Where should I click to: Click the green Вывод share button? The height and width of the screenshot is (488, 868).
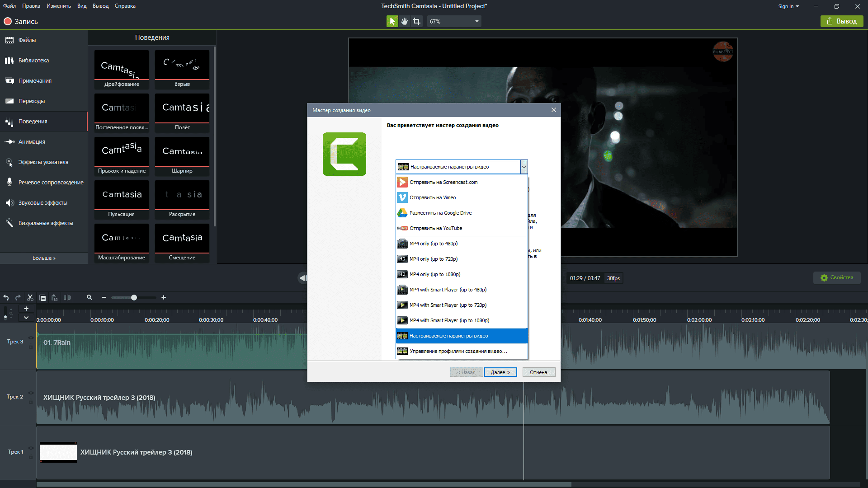point(842,21)
